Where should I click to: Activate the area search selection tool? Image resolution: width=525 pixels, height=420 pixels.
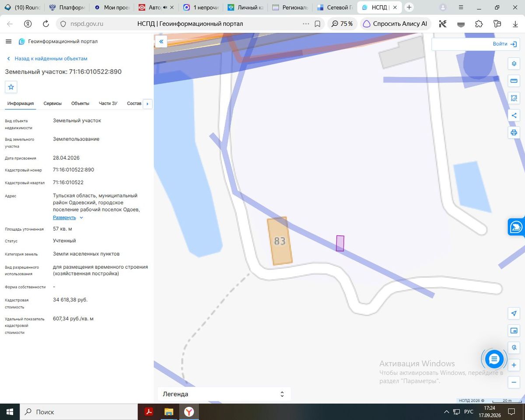pyautogui.click(x=514, y=98)
